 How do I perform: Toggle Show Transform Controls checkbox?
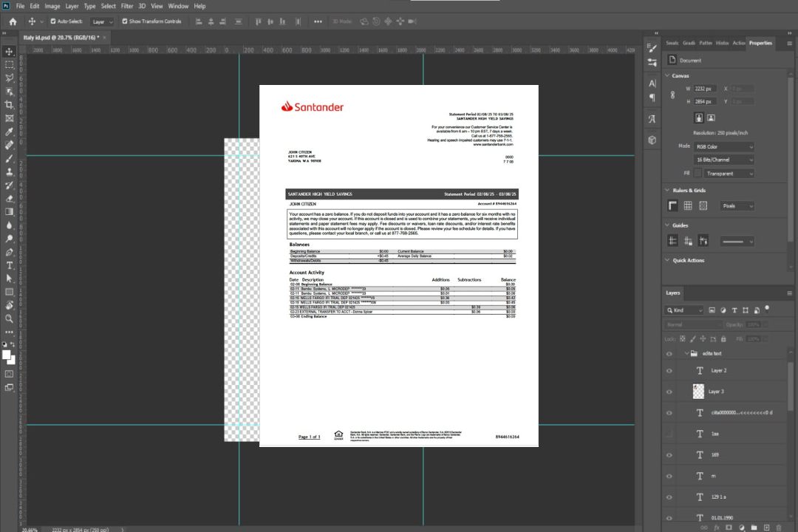[x=125, y=21]
